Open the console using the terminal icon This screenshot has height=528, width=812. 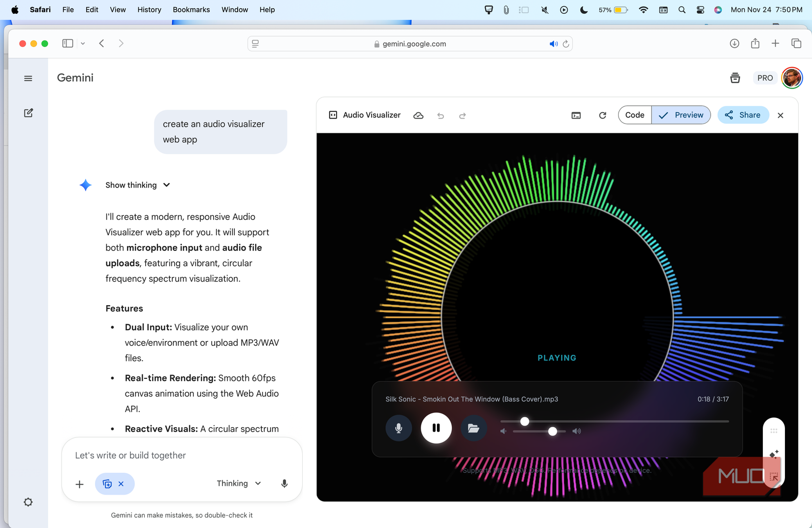[576, 115]
